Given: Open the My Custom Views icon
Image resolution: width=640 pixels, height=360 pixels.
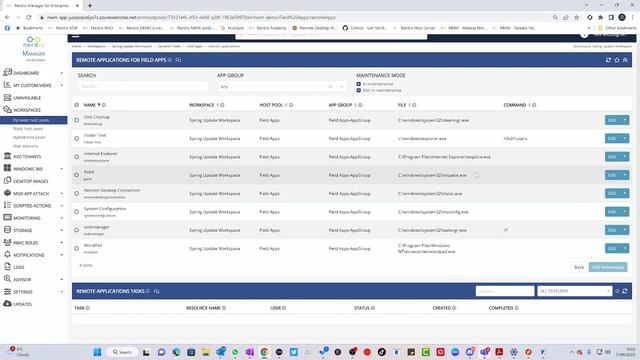Looking at the screenshot, I should pos(7,85).
